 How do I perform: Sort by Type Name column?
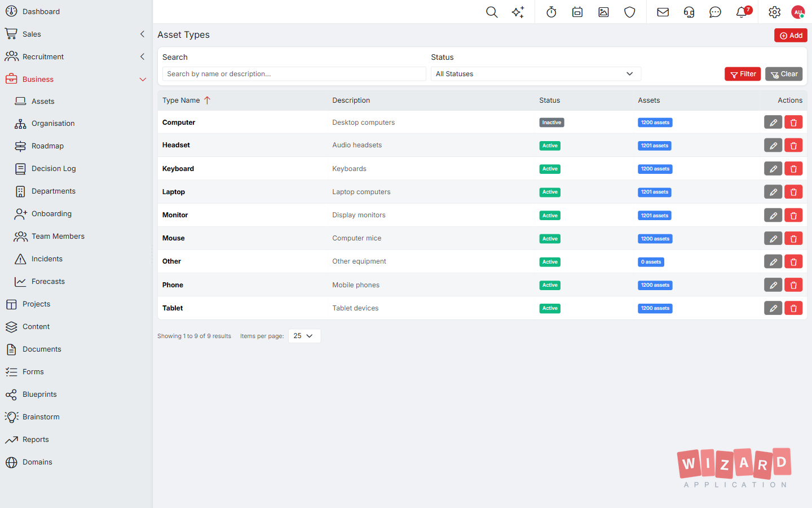pos(186,100)
